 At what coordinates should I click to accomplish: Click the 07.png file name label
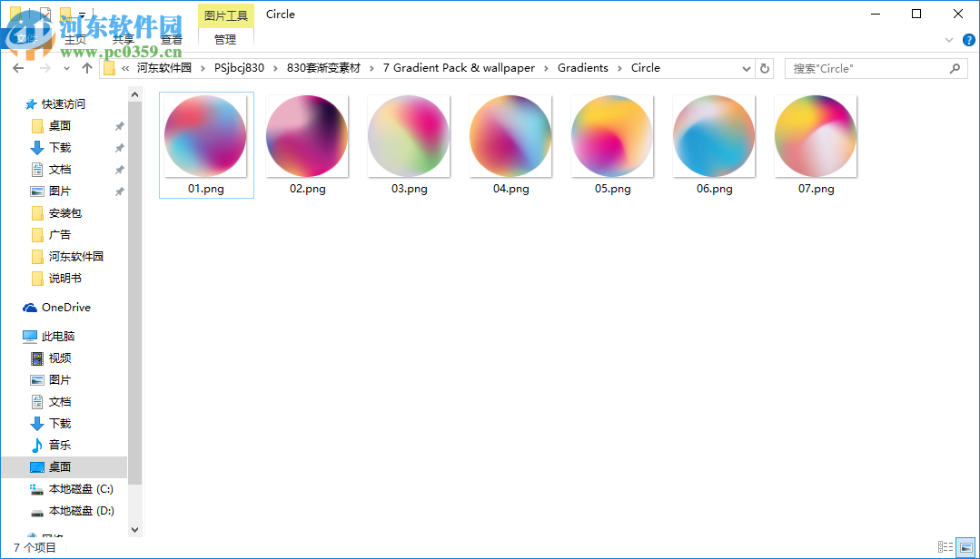[x=817, y=188]
